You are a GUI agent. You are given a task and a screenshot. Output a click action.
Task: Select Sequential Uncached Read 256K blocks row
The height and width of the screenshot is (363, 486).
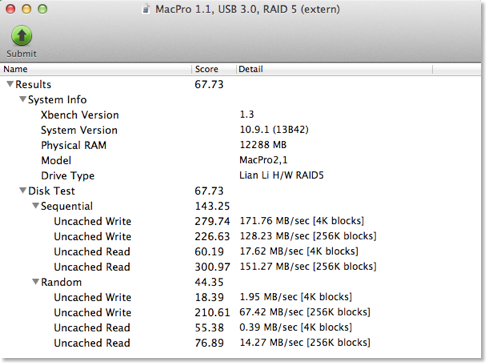(240, 267)
